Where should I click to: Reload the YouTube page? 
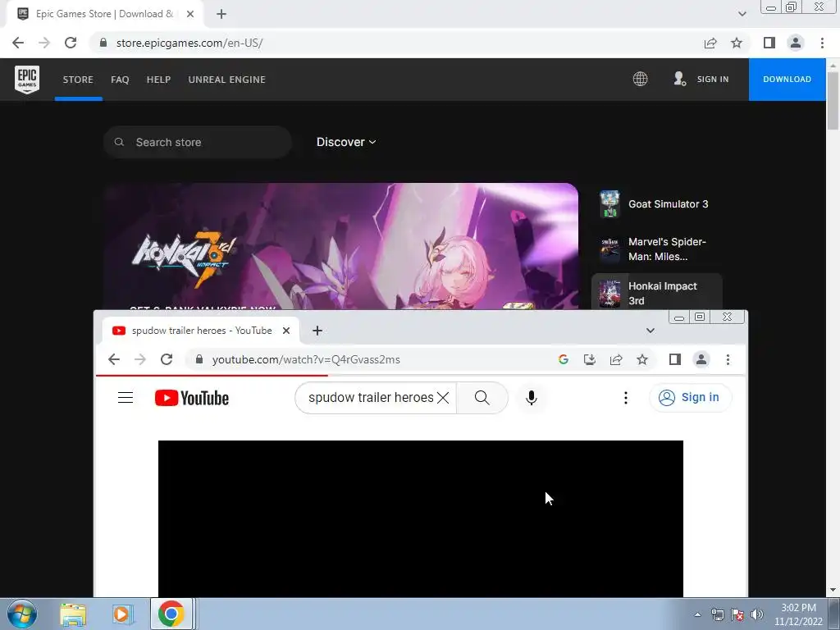(x=167, y=359)
